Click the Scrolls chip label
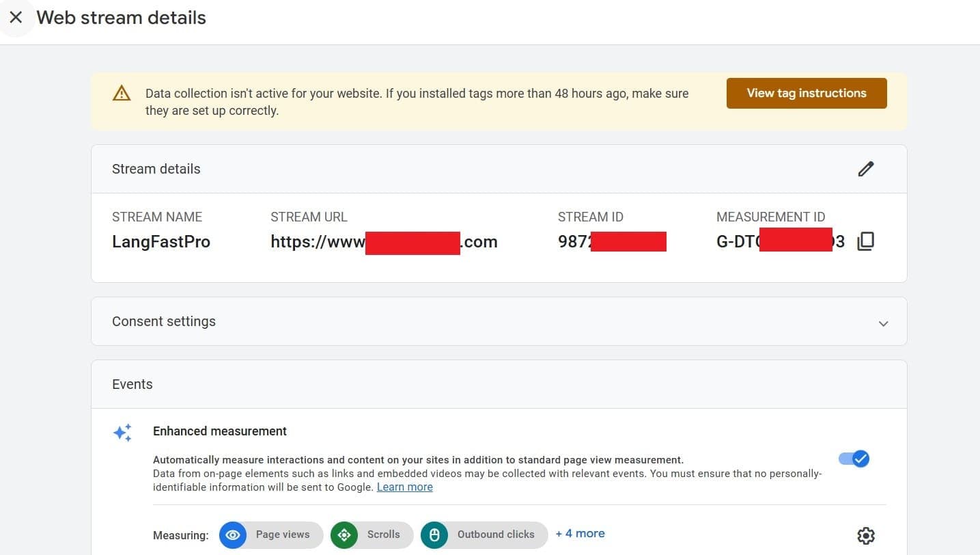This screenshot has width=980, height=555. point(383,534)
